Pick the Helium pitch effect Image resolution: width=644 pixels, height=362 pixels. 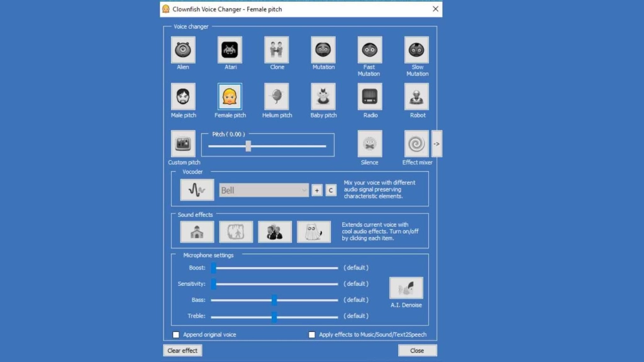pos(277,97)
